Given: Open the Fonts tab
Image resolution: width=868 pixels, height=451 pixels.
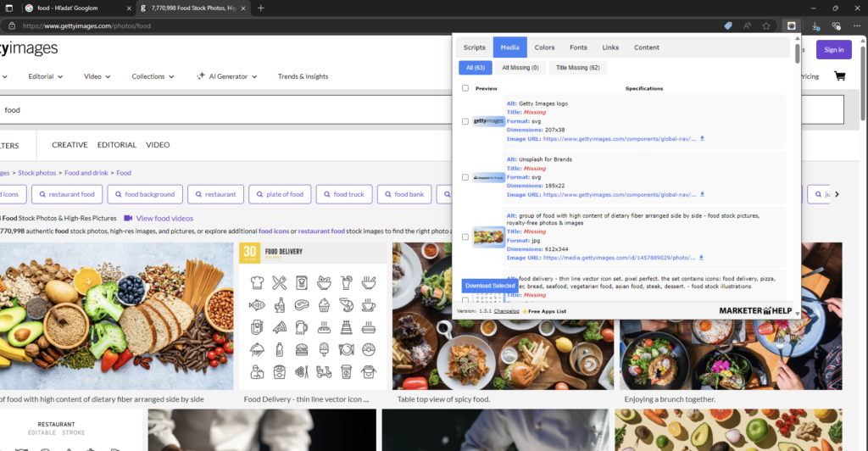Looking at the screenshot, I should (x=578, y=47).
